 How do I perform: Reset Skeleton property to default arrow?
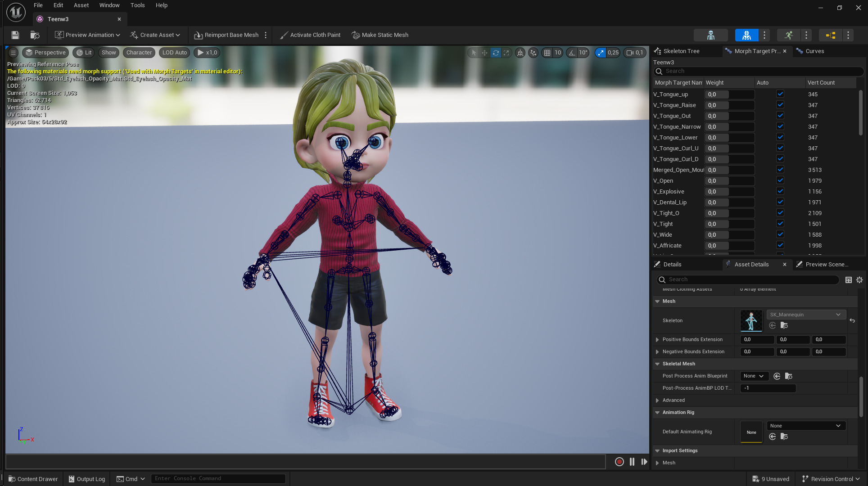pos(852,320)
